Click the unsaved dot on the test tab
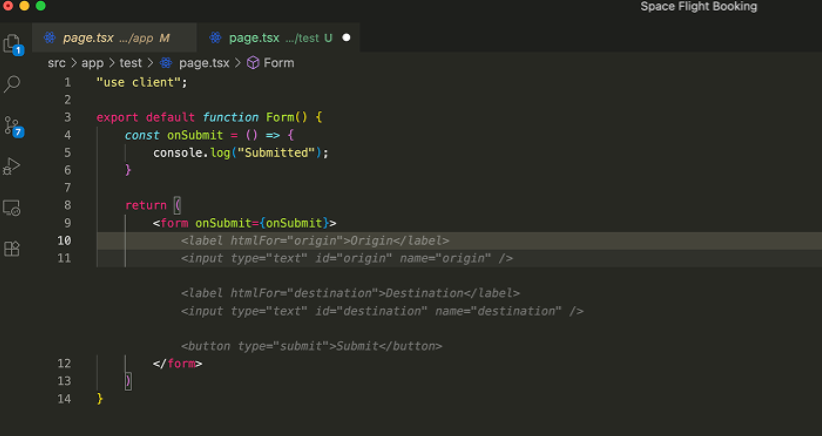822x436 pixels. [x=346, y=38]
